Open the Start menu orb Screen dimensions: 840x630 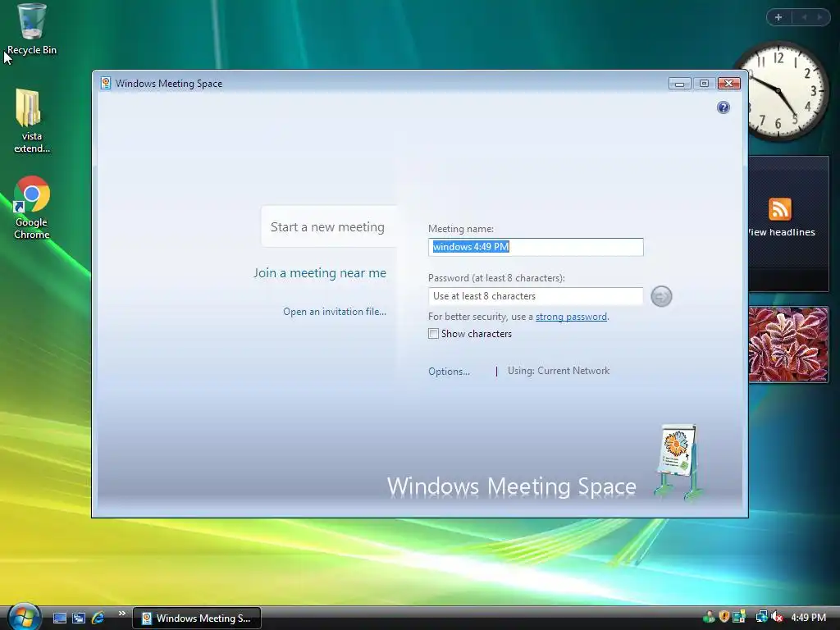pyautogui.click(x=24, y=617)
